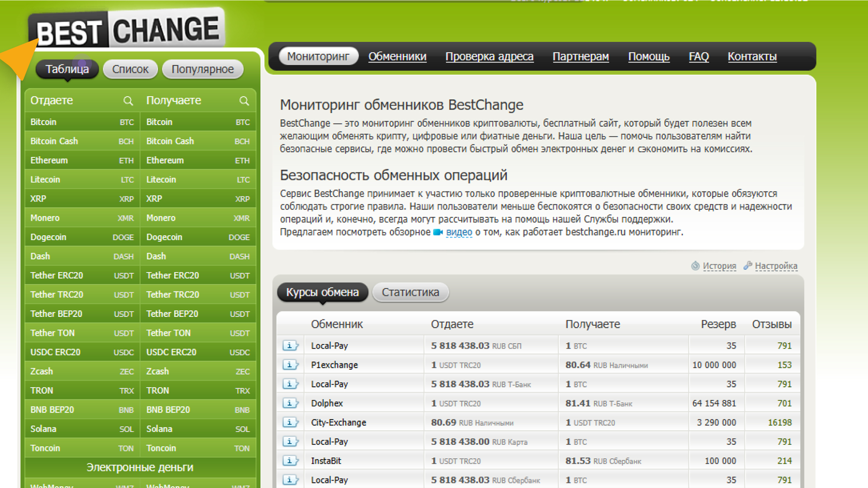868x488 pixels.
Task: Click search icon in Отдаете column
Action: pos(128,101)
